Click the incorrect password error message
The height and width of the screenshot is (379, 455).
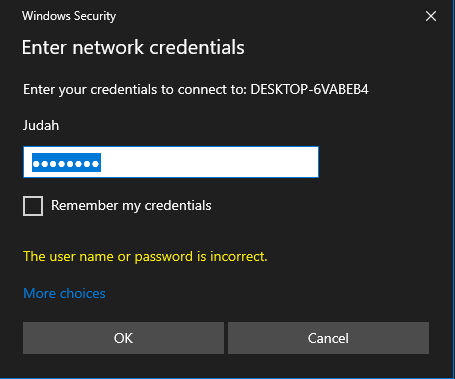click(x=145, y=257)
